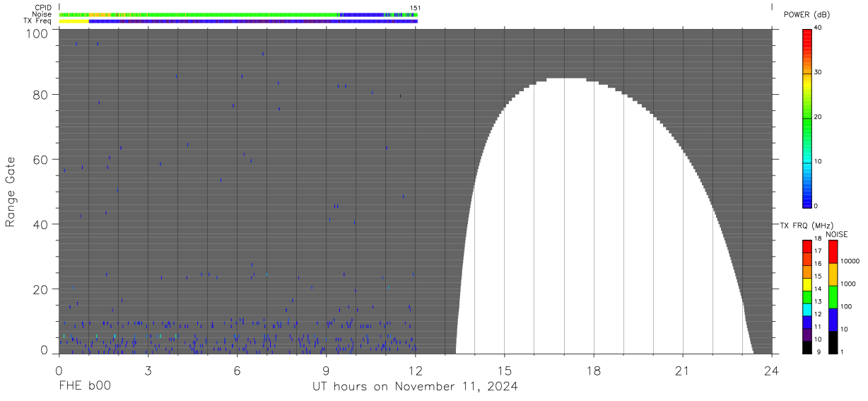
Task: Click the UT hours on November 11, 2024 title
Action: (x=415, y=386)
